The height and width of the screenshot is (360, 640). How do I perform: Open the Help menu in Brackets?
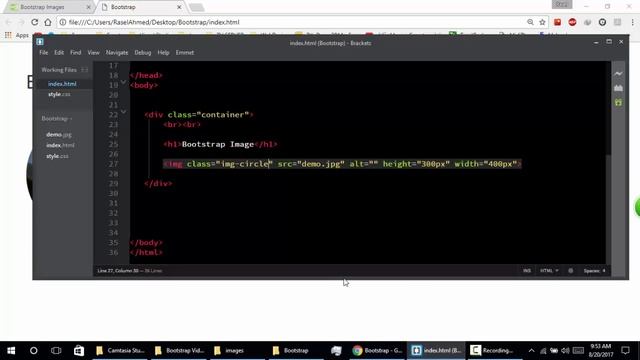pyautogui.click(x=163, y=53)
